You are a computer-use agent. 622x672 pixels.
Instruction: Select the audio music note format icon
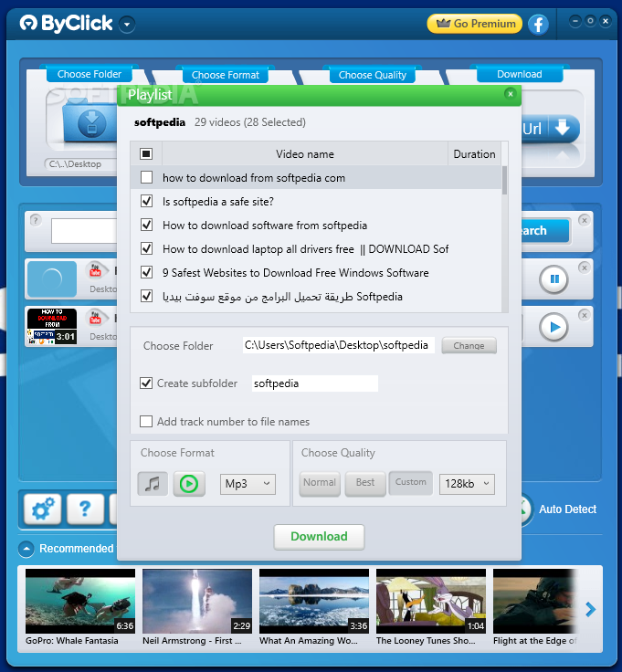point(153,484)
